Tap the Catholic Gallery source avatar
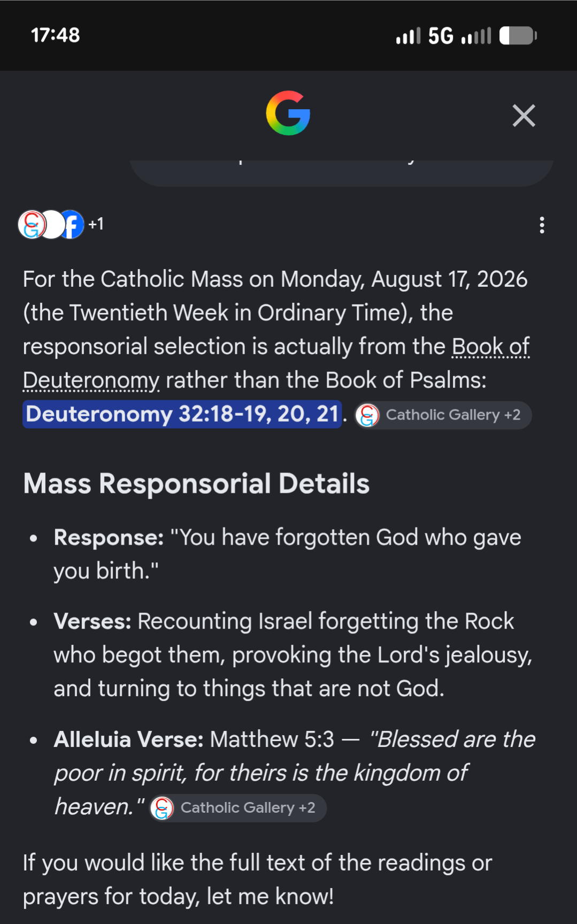Image resolution: width=577 pixels, height=924 pixels. click(x=32, y=224)
